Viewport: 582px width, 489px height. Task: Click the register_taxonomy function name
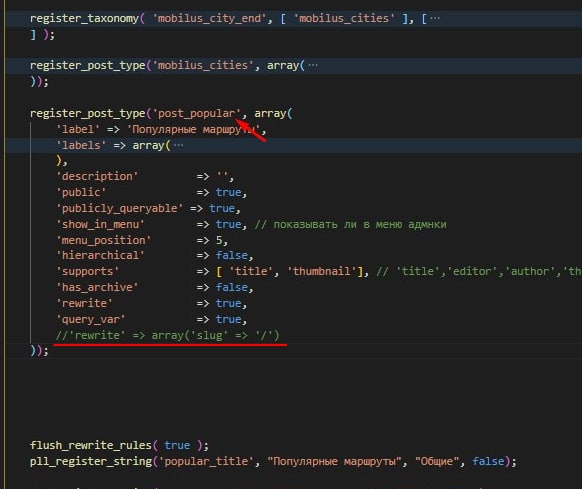click(x=84, y=18)
